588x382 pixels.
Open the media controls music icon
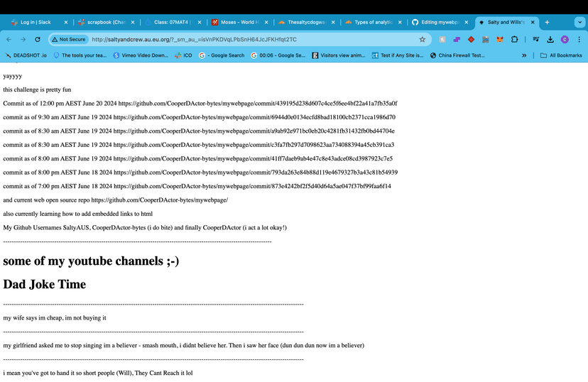coord(536,39)
